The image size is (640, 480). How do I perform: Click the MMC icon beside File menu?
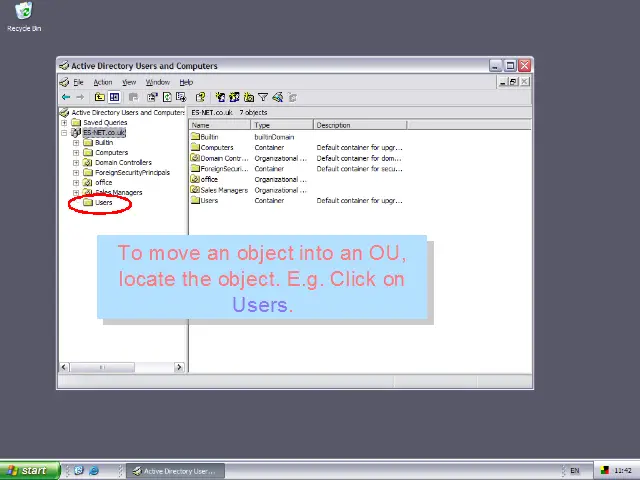[64, 82]
